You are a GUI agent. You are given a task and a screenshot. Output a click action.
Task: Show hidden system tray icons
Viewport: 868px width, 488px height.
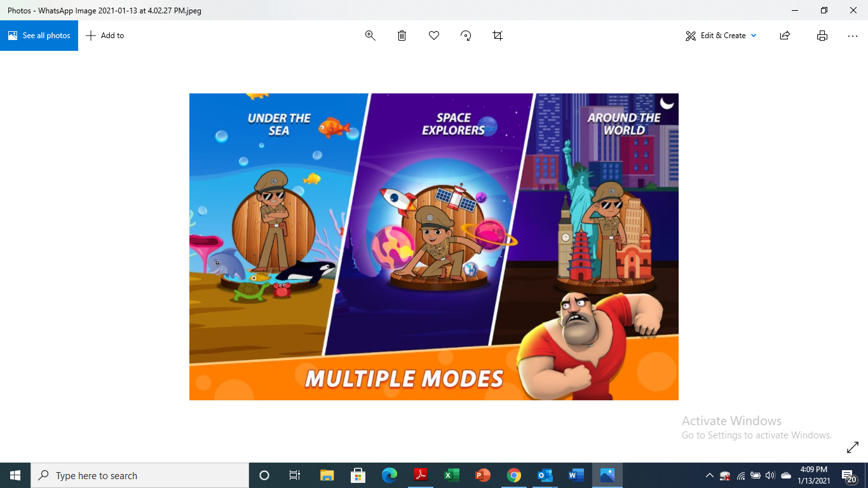point(710,475)
